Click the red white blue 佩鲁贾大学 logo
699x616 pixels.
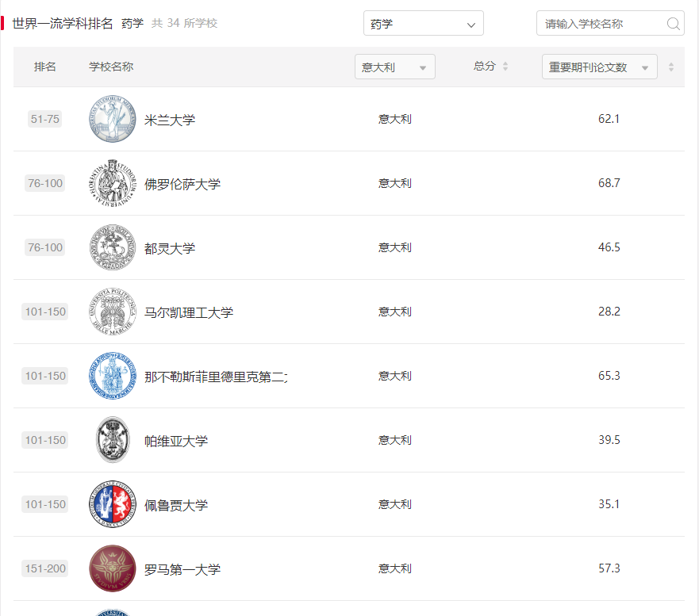click(113, 504)
